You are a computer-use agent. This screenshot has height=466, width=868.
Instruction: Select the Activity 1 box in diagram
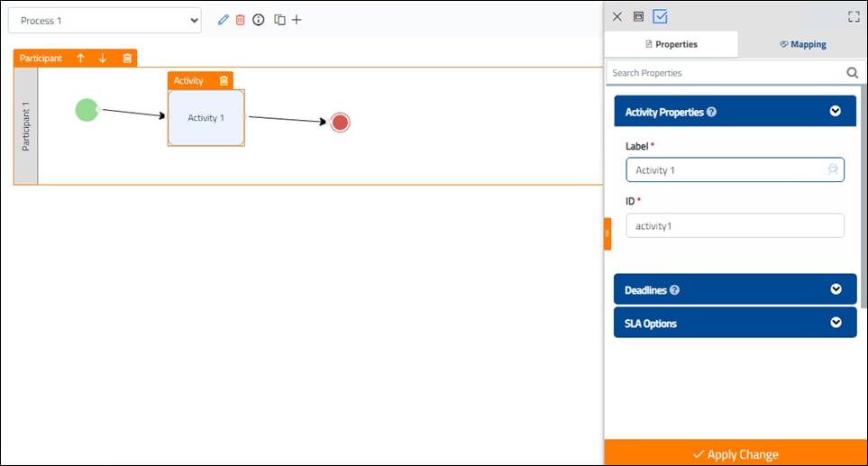tap(206, 118)
